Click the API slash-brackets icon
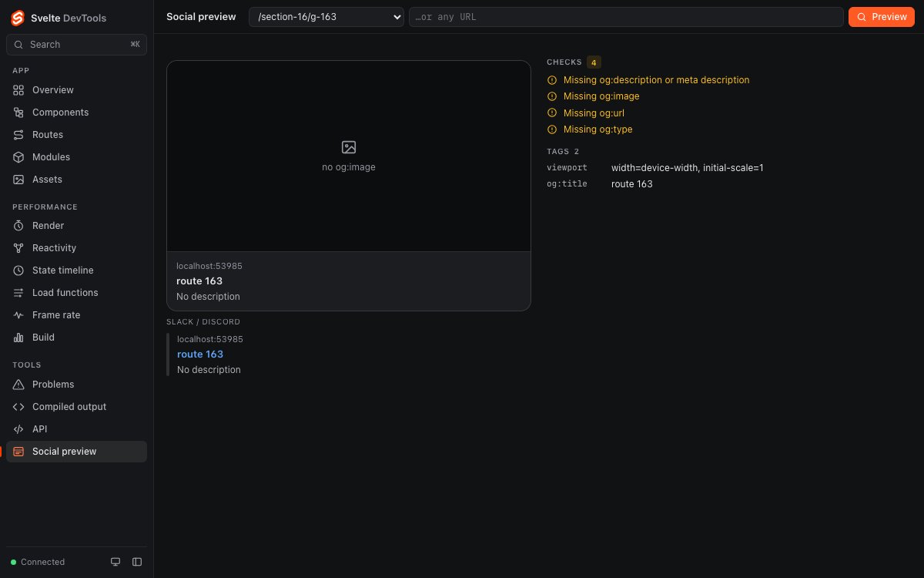This screenshot has height=578, width=924. 18,429
